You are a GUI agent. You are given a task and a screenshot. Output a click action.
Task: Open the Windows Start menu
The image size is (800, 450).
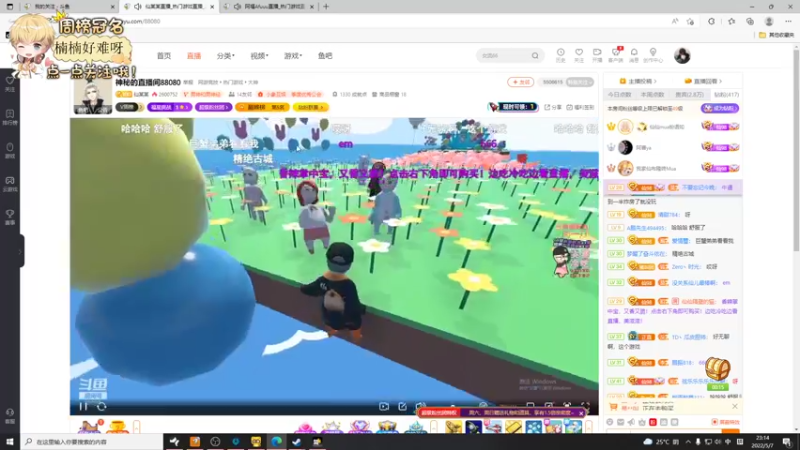(x=10, y=442)
